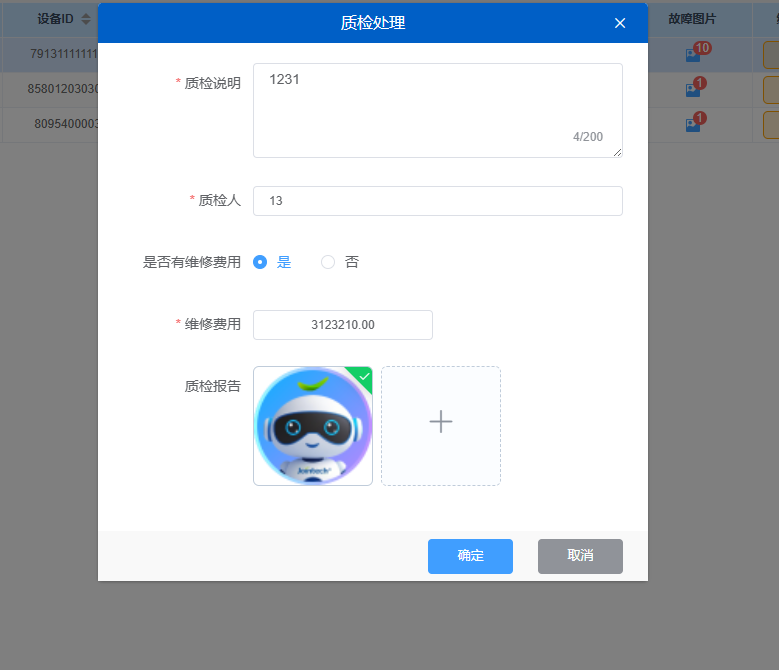Viewport: 779px width, 670px height.
Task: Open fault image icon with badge 10
Action: pos(692,55)
